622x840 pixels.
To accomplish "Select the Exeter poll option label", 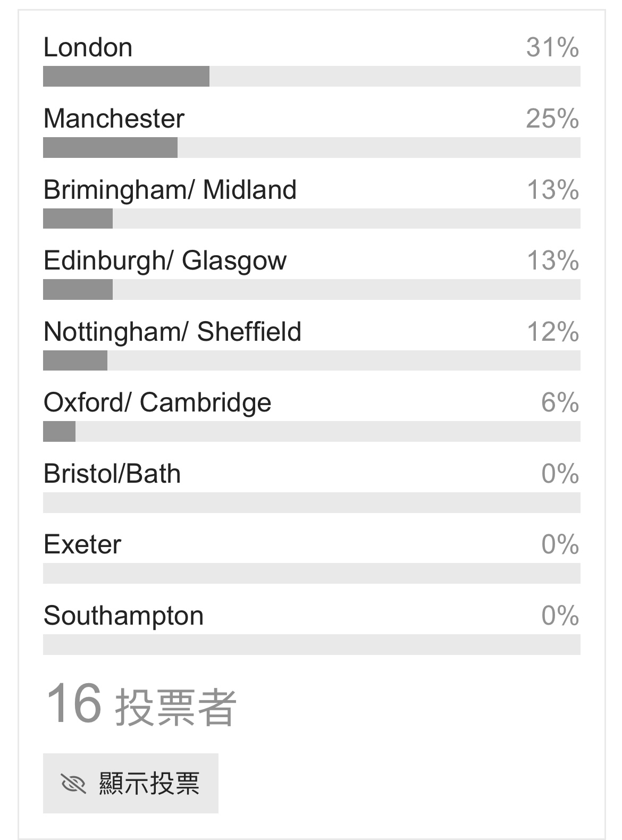I will click(82, 544).
